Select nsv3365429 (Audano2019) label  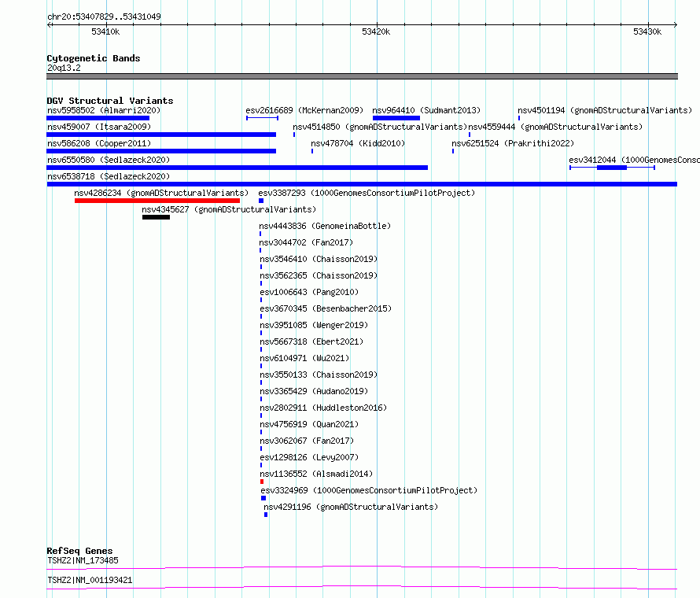pos(314,391)
